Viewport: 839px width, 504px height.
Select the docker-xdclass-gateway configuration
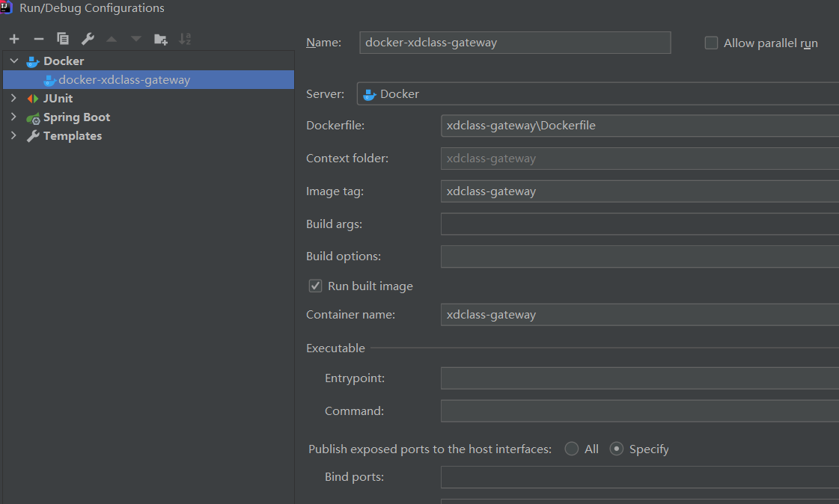124,80
